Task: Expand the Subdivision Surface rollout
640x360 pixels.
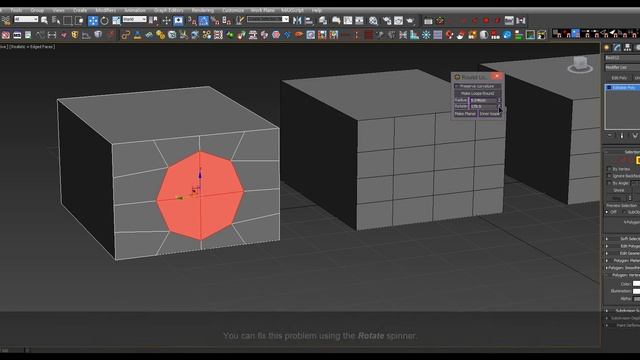Action: (x=622, y=311)
